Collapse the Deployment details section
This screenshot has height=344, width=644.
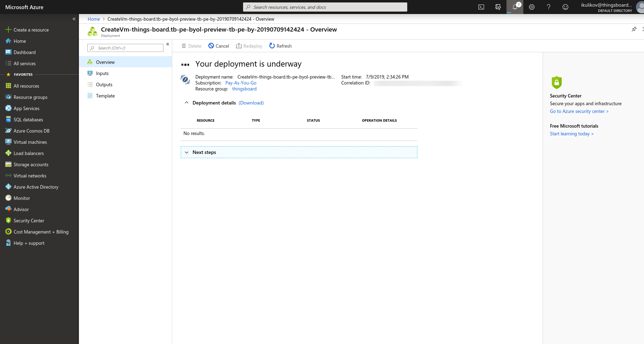click(187, 103)
